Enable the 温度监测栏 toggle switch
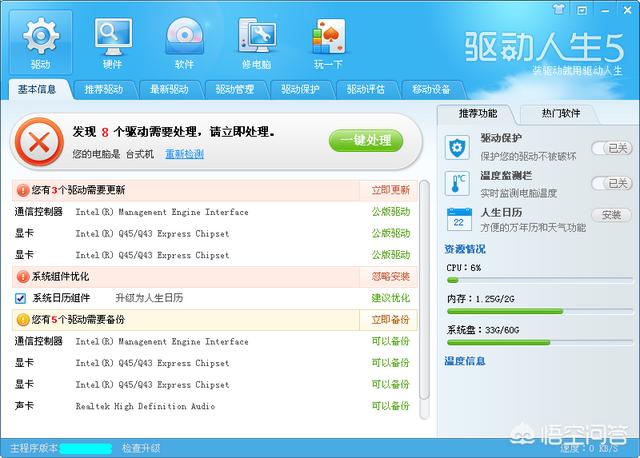The height and width of the screenshot is (458, 640). tap(611, 183)
